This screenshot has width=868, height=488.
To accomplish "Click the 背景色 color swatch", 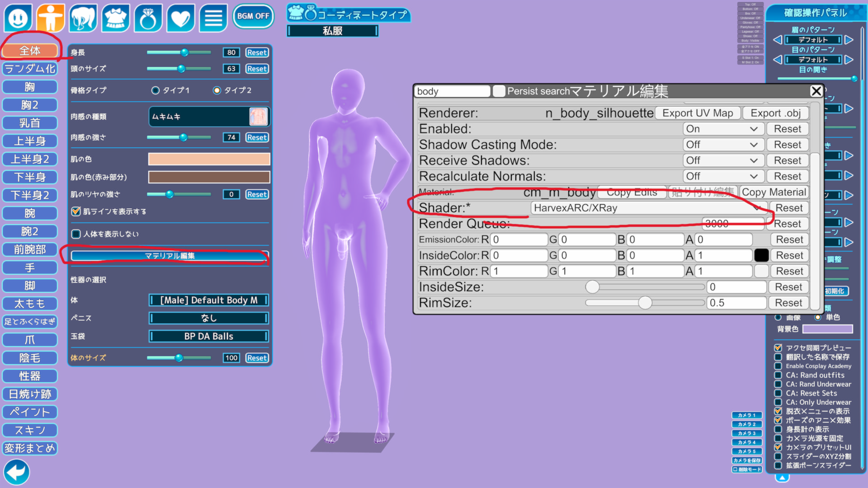I will pos(827,329).
